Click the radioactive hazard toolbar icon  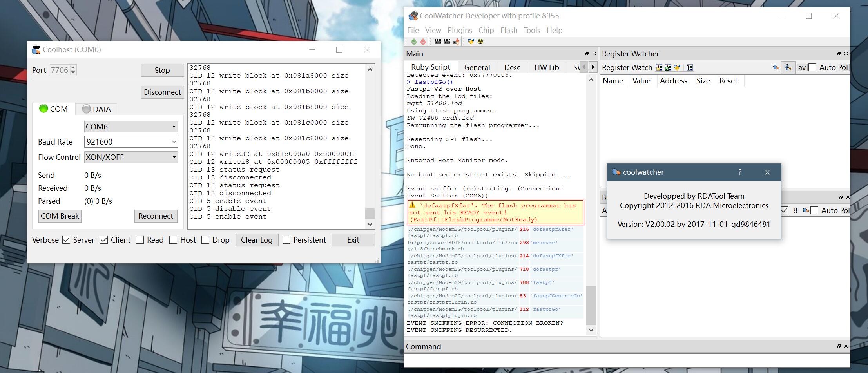[x=480, y=41]
